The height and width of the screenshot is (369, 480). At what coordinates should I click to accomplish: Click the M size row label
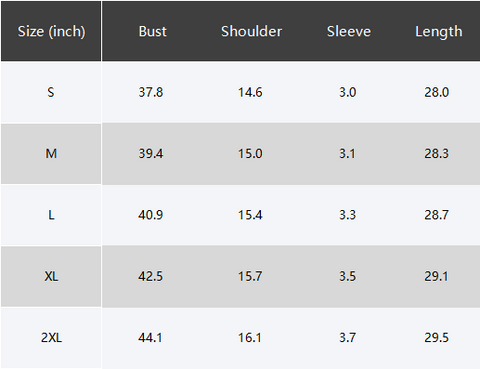point(51,153)
